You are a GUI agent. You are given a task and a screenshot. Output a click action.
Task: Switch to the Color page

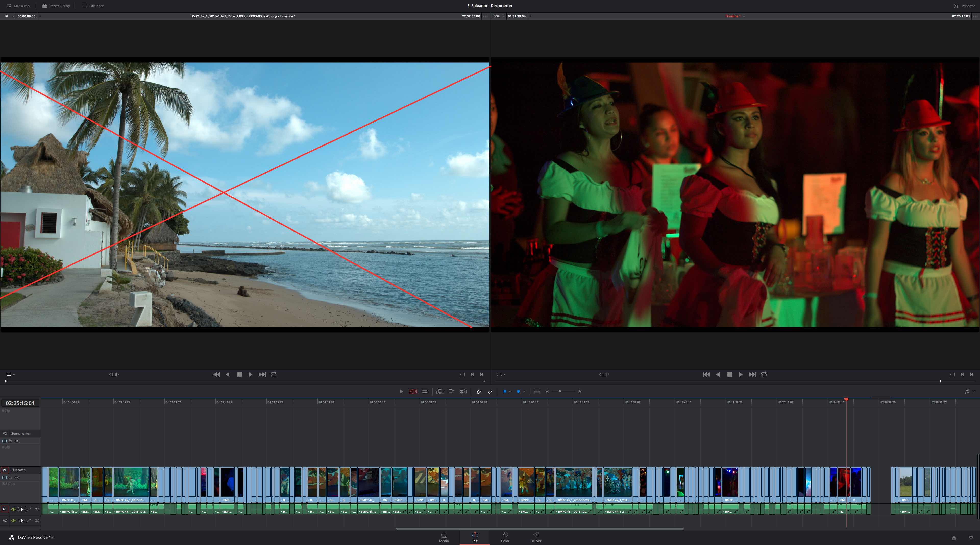[x=505, y=537]
